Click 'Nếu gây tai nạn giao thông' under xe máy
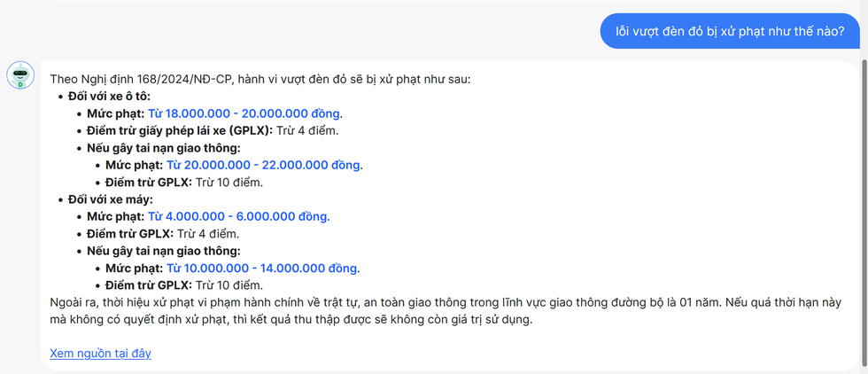Screen dimensions: 868x374 click(164, 251)
